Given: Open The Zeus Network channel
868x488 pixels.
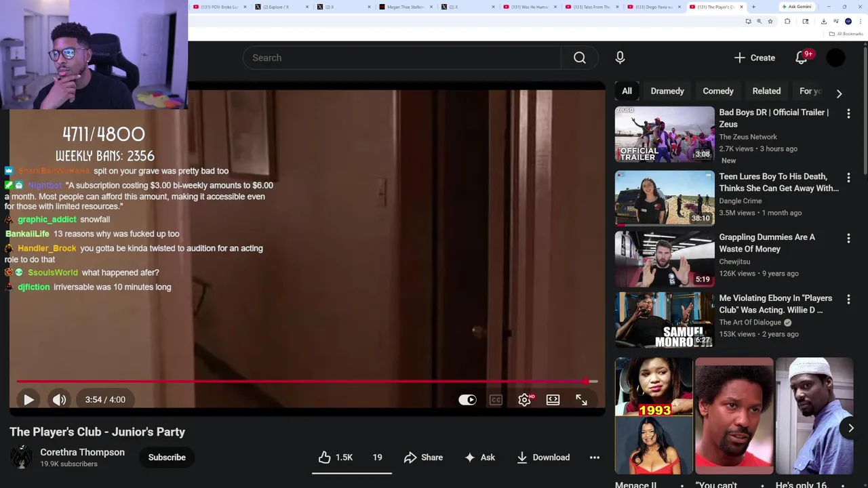Looking at the screenshot, I should tap(748, 137).
